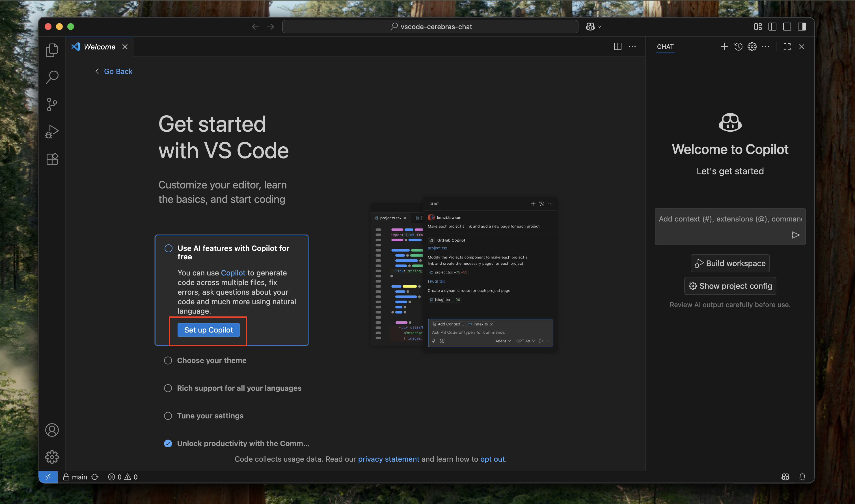The width and height of the screenshot is (855, 504).
Task: Maximize the Chat panel size
Action: [x=787, y=47]
